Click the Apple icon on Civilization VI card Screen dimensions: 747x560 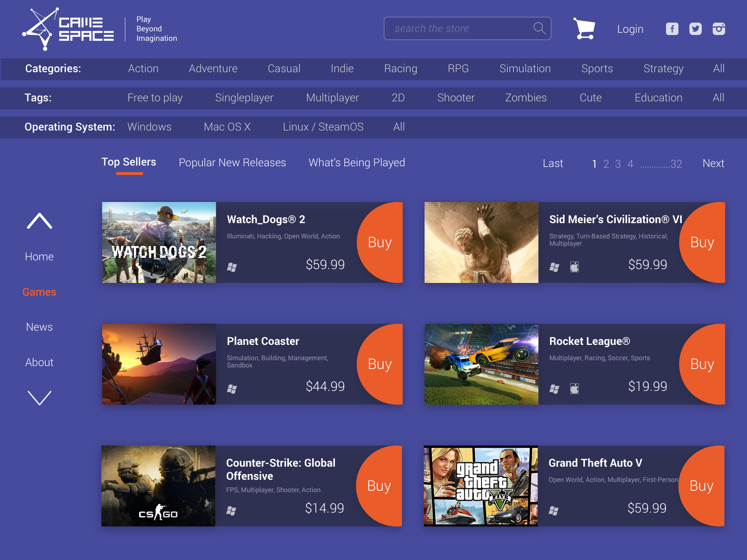tap(574, 267)
